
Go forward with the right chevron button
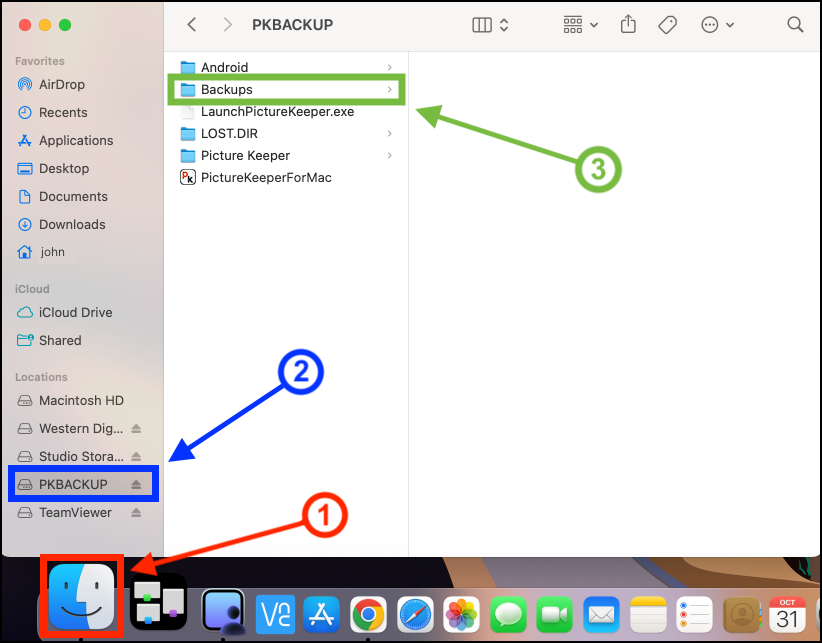[x=227, y=25]
